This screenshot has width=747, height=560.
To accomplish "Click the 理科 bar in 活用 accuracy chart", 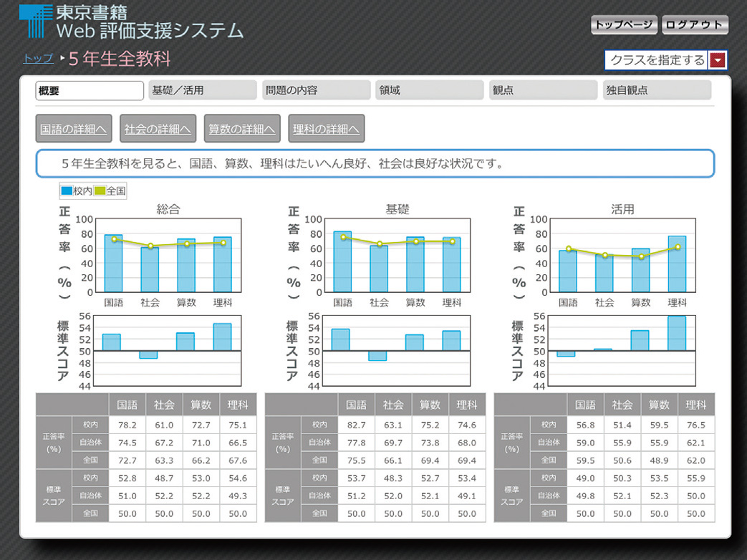I will pyautogui.click(x=677, y=264).
